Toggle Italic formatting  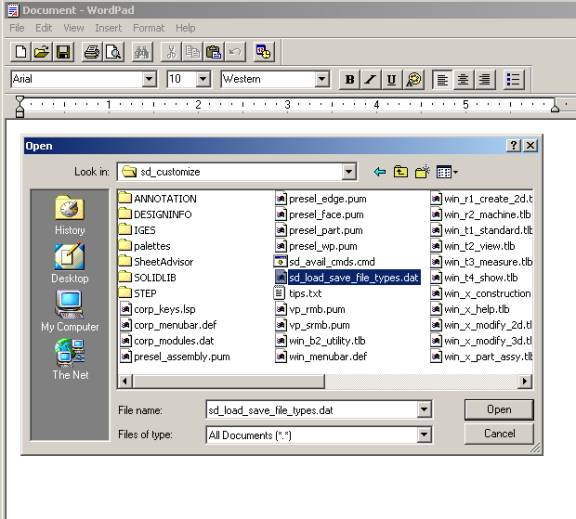click(371, 79)
